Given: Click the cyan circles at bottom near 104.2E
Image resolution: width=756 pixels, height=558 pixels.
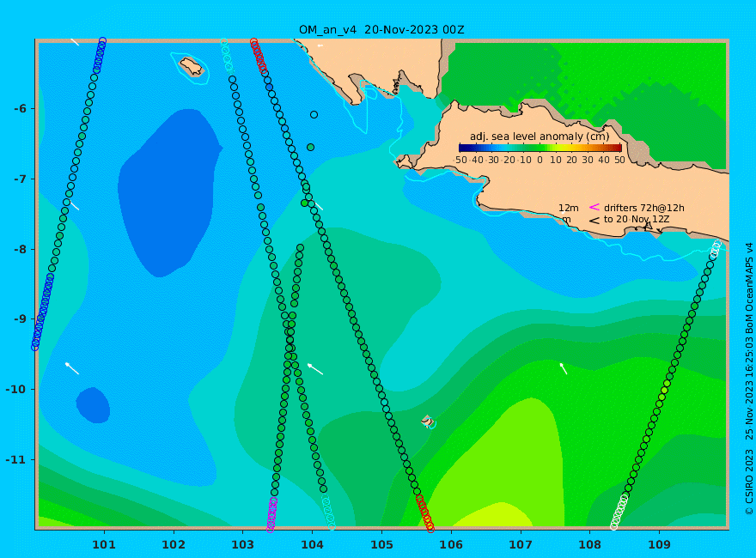Looking at the screenshot, I should (328, 513).
